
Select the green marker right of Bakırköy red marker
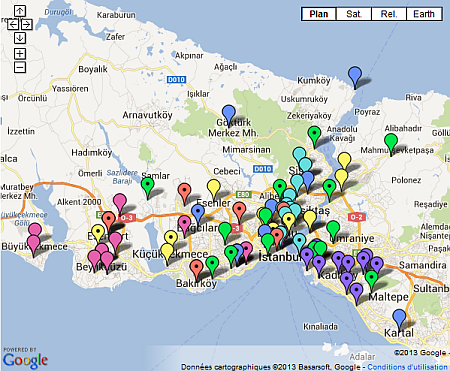212,265
